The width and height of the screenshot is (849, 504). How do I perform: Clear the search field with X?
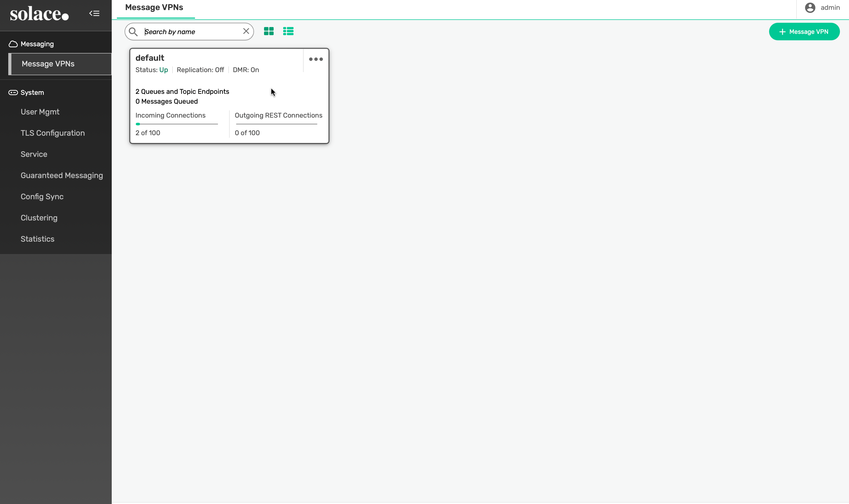[x=246, y=31]
